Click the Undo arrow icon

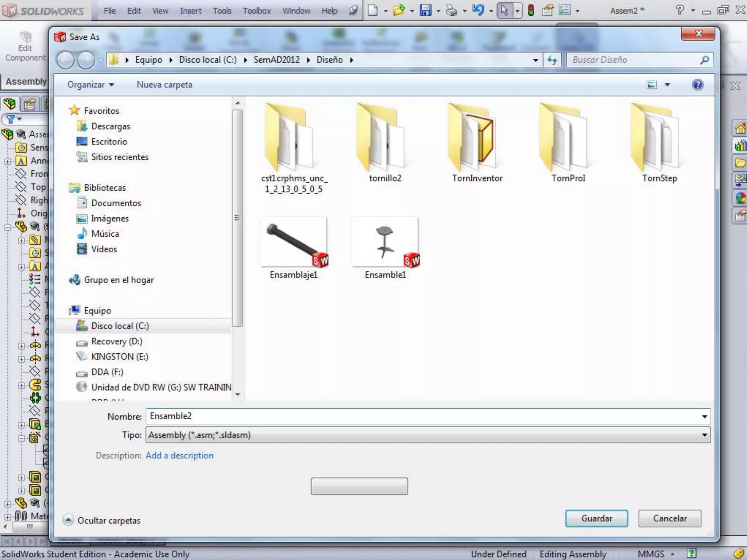click(x=478, y=10)
